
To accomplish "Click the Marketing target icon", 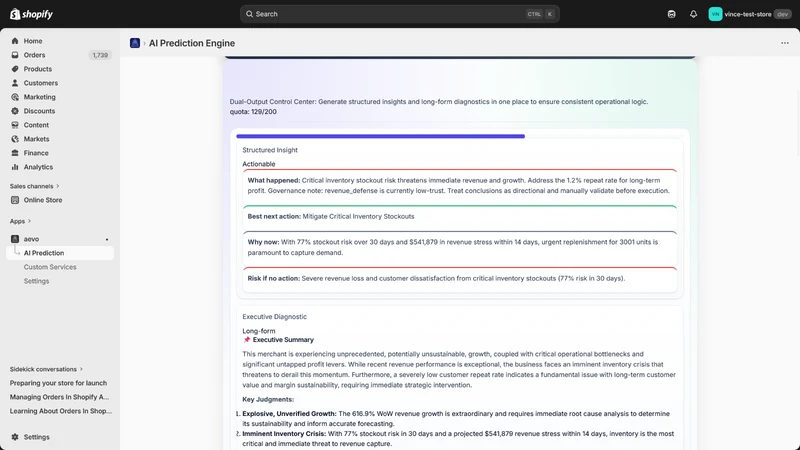I will pyautogui.click(x=15, y=97).
